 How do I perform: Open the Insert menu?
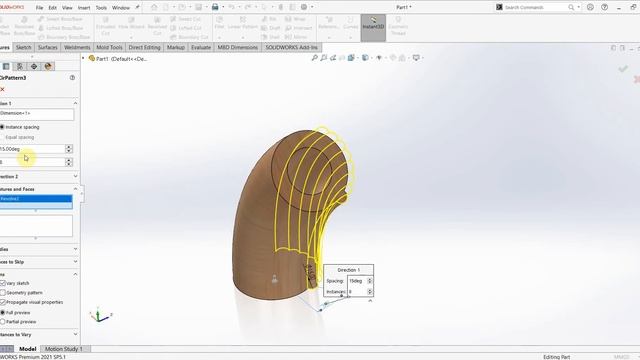click(84, 8)
